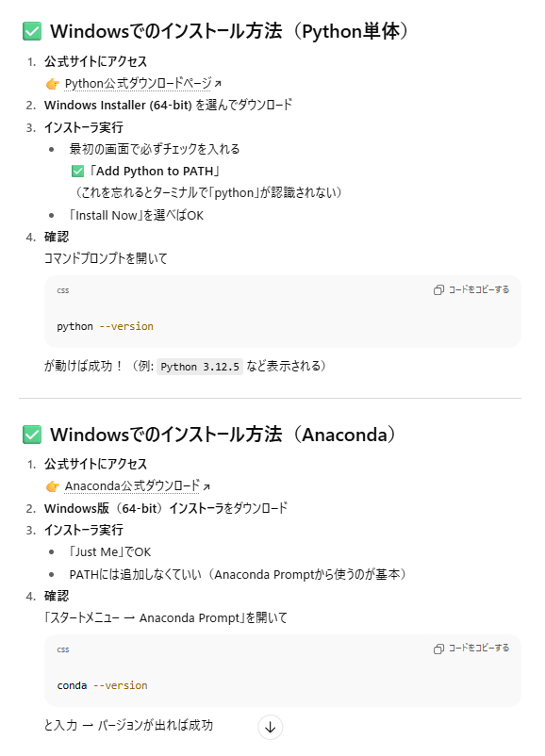Click the python --version code text
The width and height of the screenshot is (545, 756).
coord(106,326)
